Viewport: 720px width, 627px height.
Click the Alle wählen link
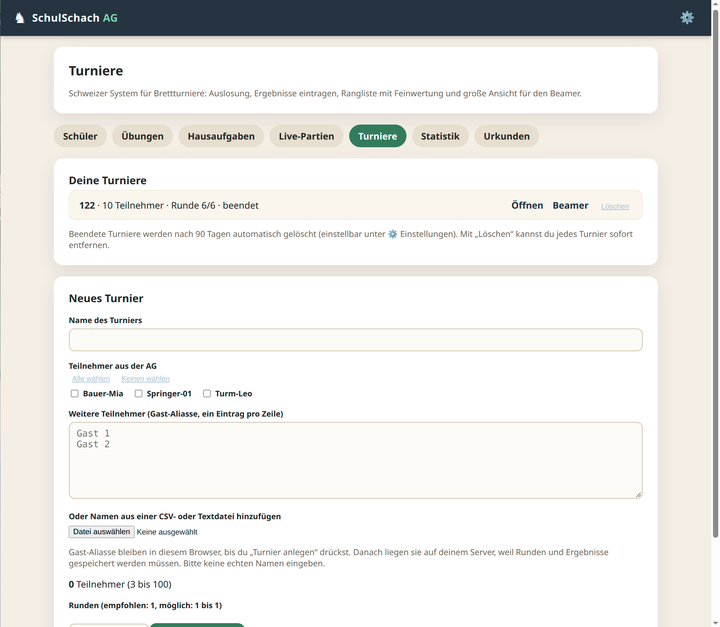coord(91,378)
